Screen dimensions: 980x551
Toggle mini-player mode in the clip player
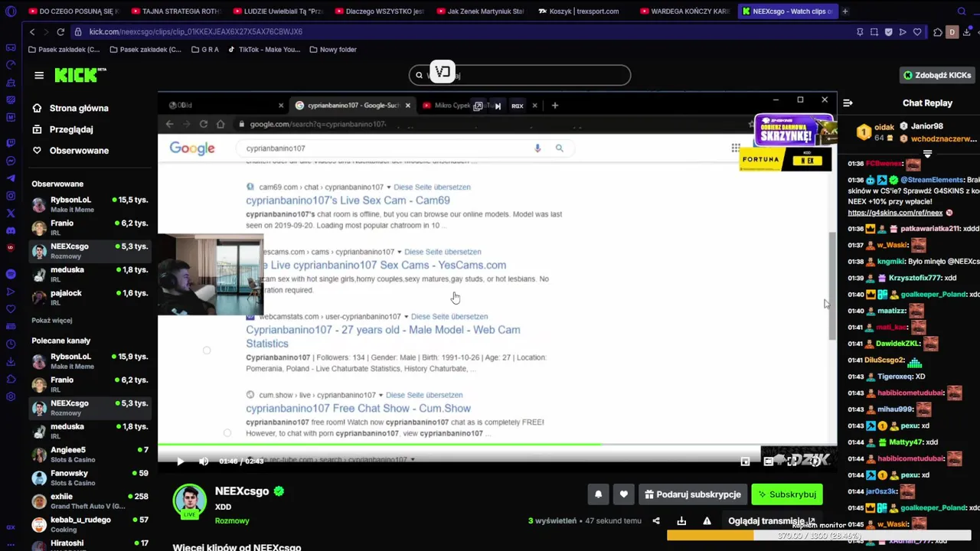coord(745,461)
